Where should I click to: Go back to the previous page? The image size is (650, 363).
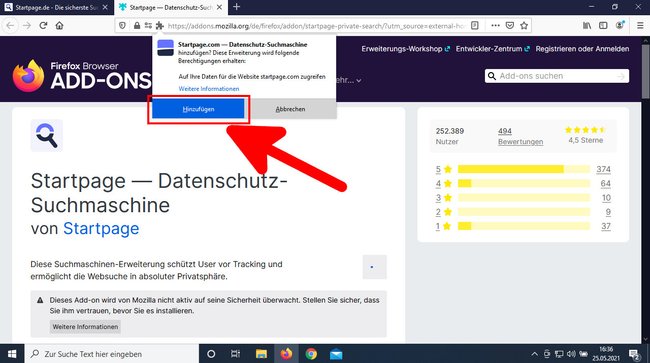click(x=10, y=26)
